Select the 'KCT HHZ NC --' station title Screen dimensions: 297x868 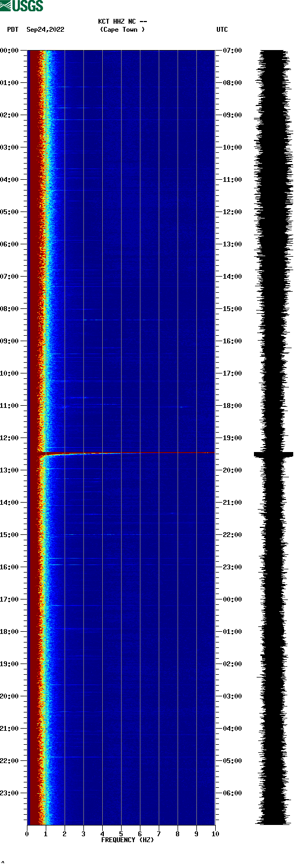coord(122,22)
